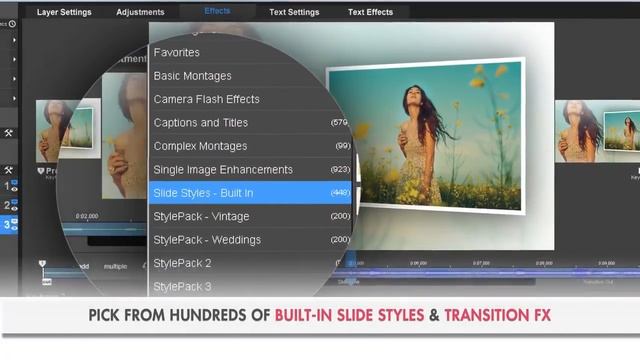The height and width of the screenshot is (360, 640).
Task: Click the shield icon beneath the left thumbnail
Action: (41, 171)
